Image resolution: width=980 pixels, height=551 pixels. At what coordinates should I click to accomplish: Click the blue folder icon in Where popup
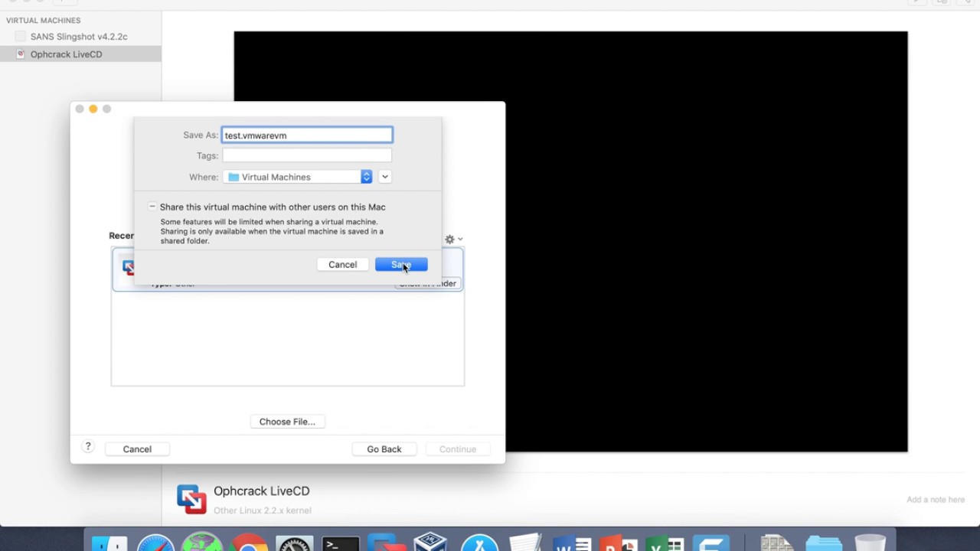tap(234, 177)
